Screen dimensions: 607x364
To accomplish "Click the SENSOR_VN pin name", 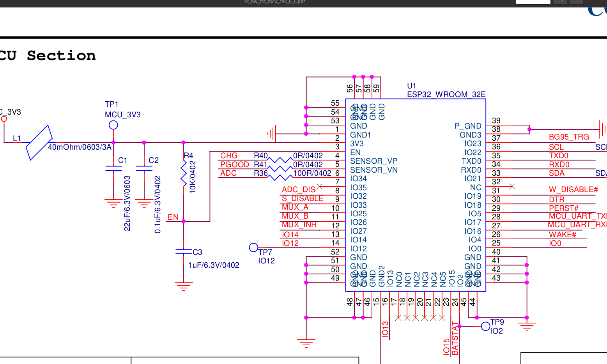I will (374, 170).
